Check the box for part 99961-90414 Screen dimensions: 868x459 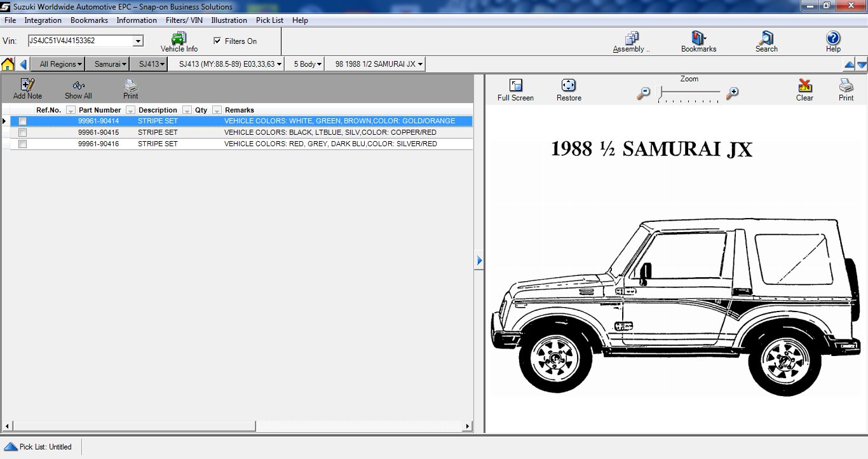pyautogui.click(x=23, y=121)
